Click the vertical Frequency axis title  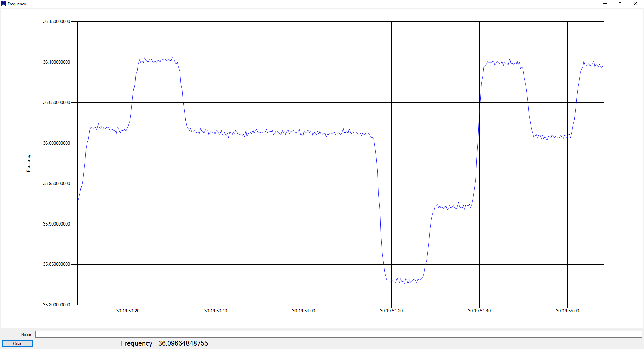click(29, 163)
